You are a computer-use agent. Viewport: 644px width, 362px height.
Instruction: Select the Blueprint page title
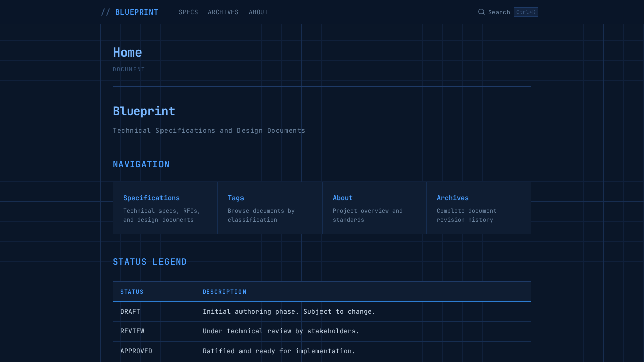click(x=144, y=111)
